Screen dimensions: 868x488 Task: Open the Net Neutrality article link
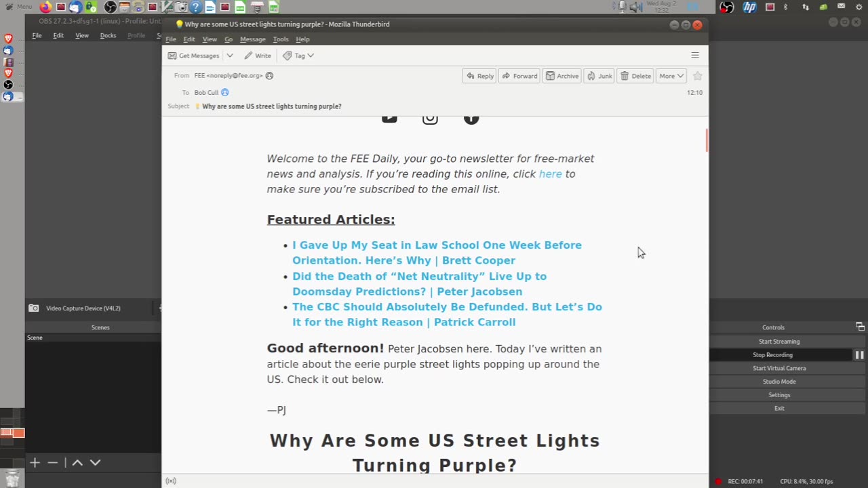[x=419, y=284]
